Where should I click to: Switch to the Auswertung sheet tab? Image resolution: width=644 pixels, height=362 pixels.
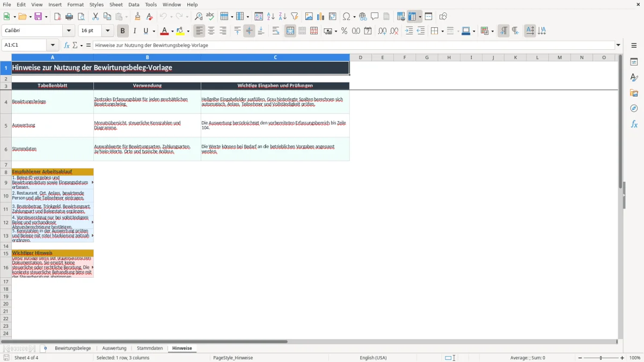point(114,348)
